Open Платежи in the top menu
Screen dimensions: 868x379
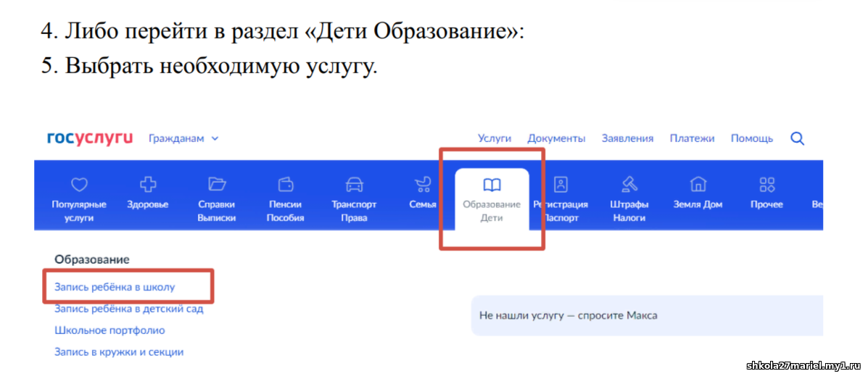click(x=692, y=138)
